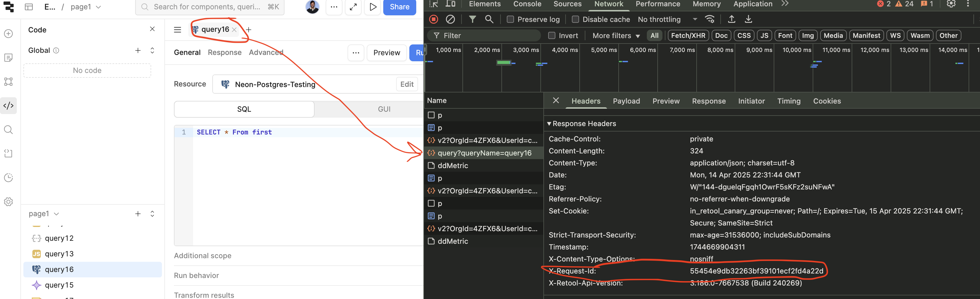
Task: Open DevTools settings gear
Action: tap(951, 4)
